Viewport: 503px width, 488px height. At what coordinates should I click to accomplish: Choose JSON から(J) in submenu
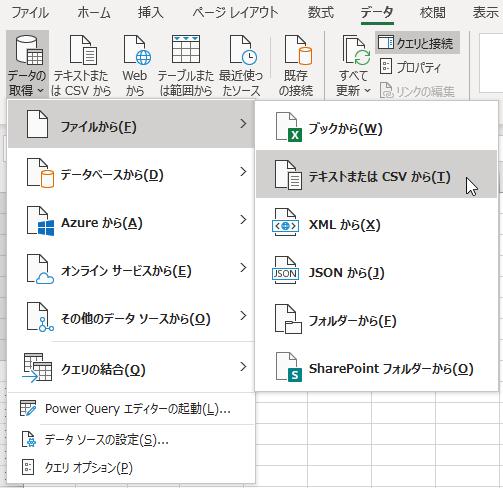pos(377,270)
